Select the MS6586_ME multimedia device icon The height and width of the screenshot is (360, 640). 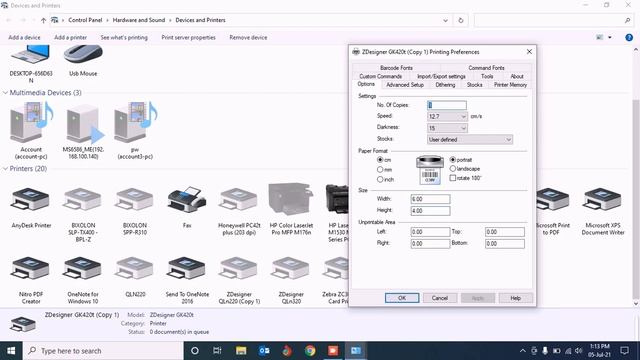84,124
